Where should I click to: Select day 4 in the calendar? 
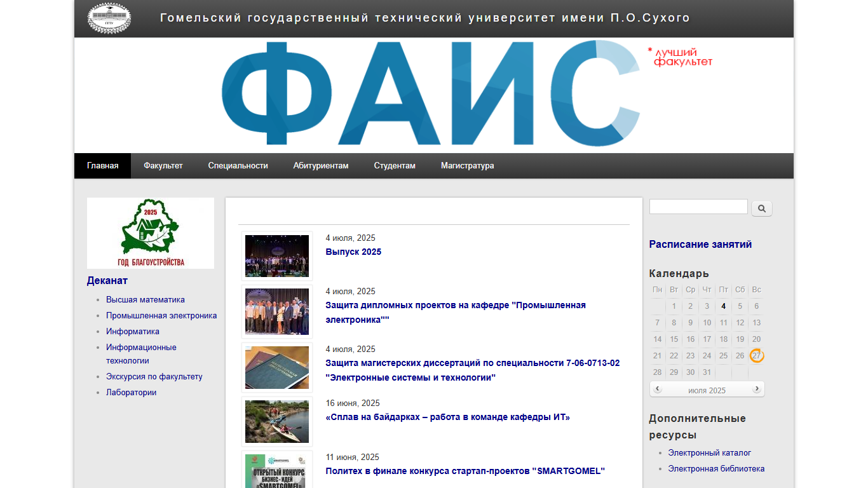[x=724, y=306]
